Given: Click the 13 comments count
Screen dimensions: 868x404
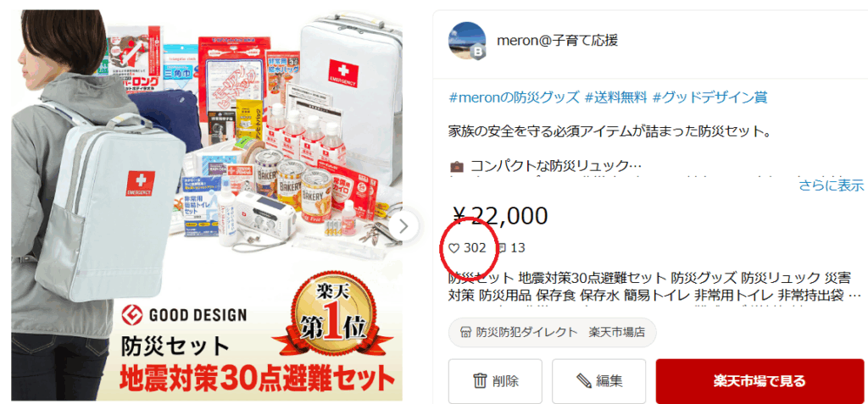Looking at the screenshot, I should [x=518, y=248].
